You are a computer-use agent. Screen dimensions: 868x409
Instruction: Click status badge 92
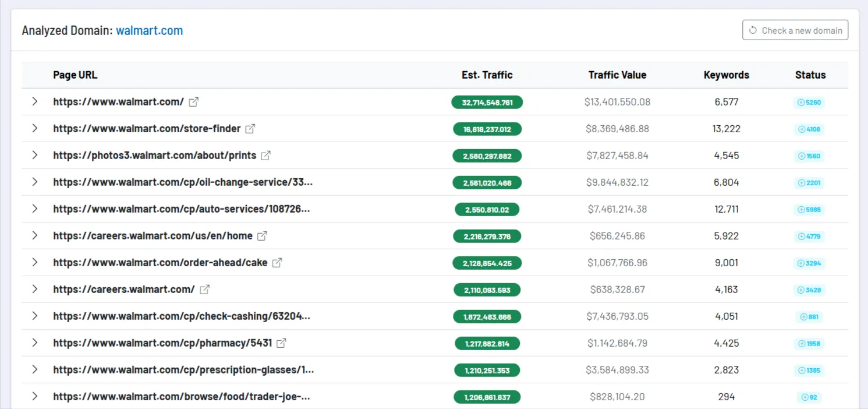809,397
